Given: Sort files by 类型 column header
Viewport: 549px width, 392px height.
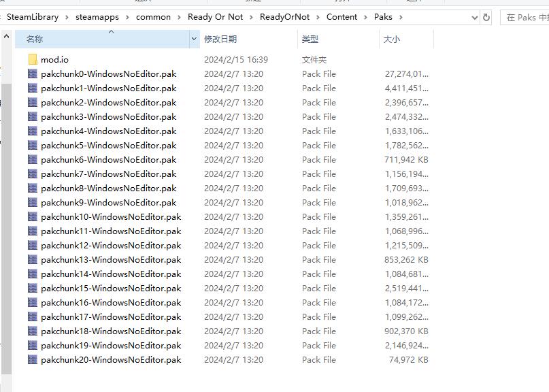Looking at the screenshot, I should tap(339, 39).
